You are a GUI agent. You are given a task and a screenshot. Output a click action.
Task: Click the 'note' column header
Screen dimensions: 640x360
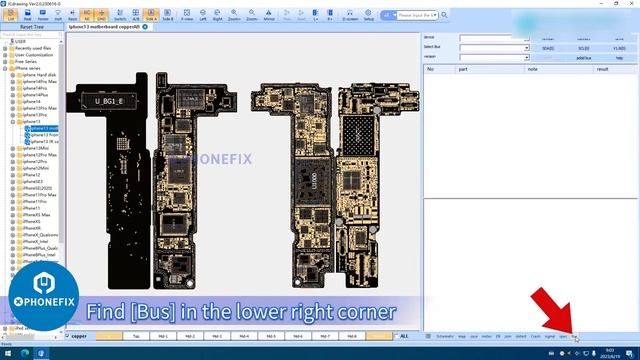559,69
